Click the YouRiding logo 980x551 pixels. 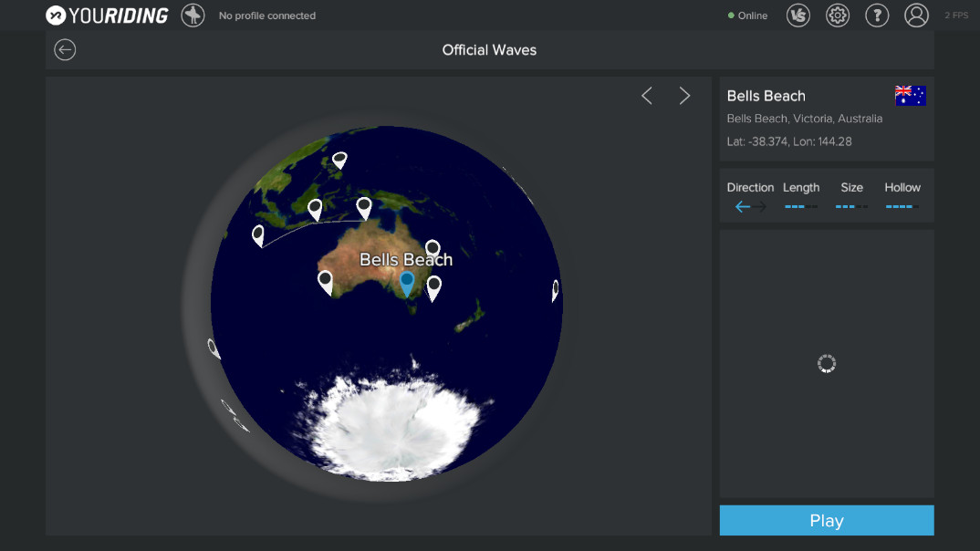[107, 16]
